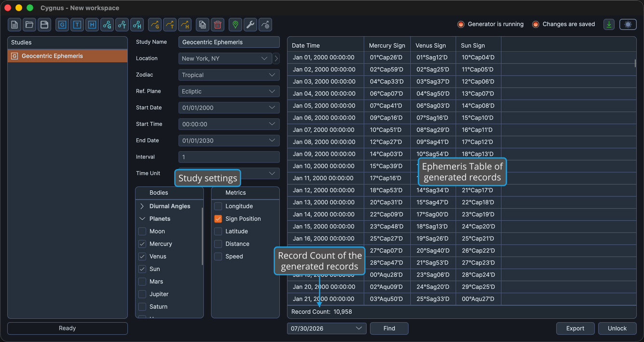
Task: Click the orange chart H icon
Action: 185,25
